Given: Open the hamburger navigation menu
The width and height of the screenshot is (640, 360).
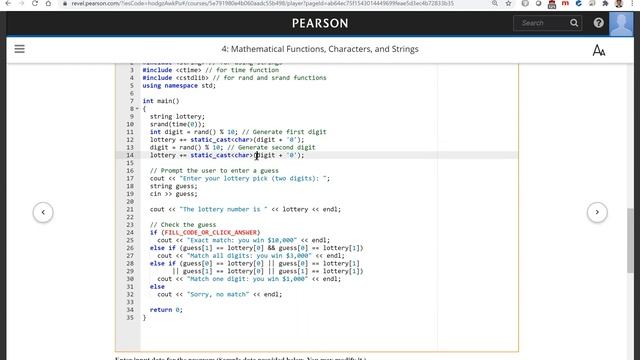Looking at the screenshot, I should coord(20,49).
